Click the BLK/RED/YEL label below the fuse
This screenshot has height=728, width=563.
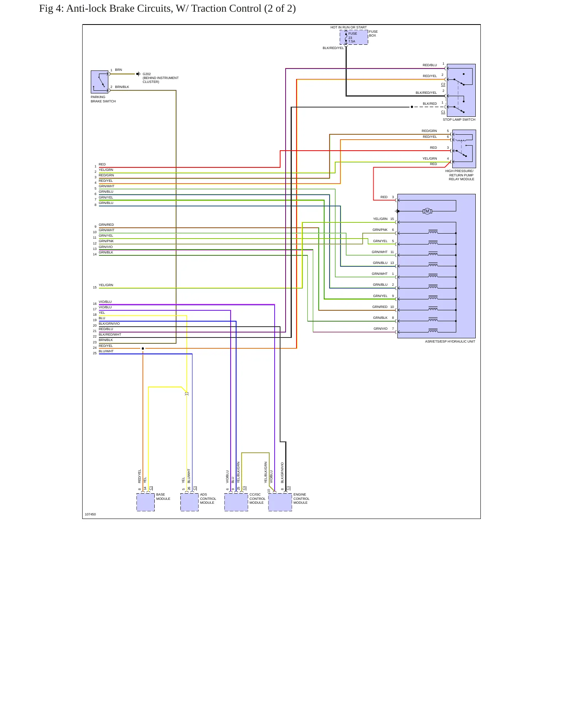(333, 48)
